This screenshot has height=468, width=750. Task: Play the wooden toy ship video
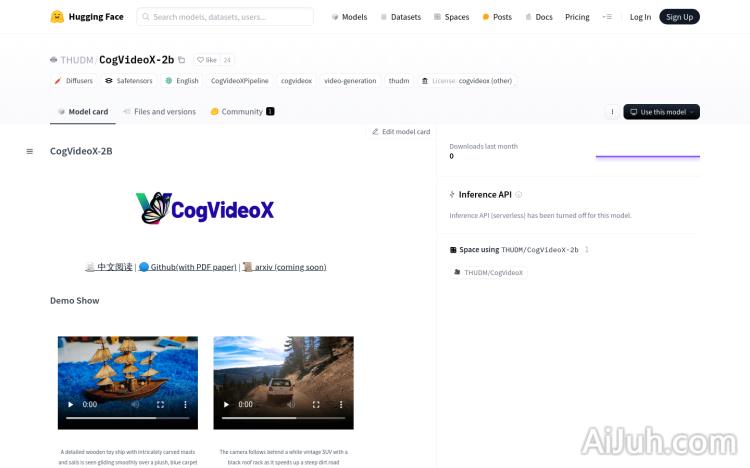click(71, 404)
